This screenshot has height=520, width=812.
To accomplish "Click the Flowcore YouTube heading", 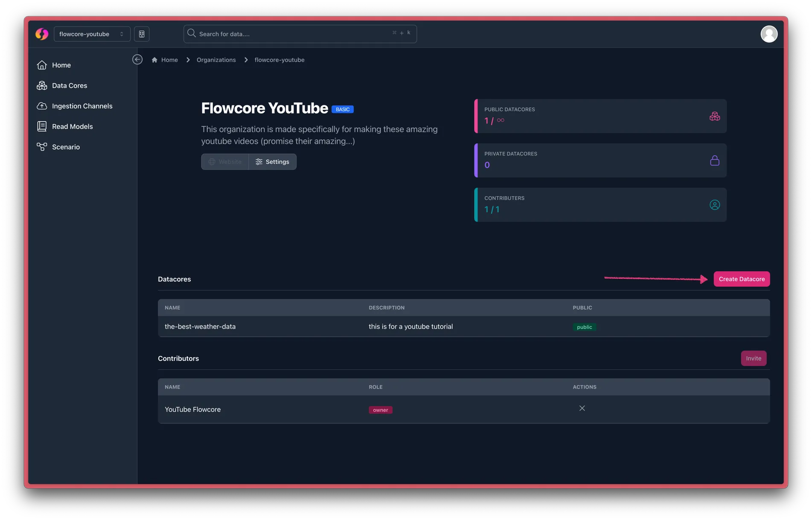I will click(x=265, y=108).
